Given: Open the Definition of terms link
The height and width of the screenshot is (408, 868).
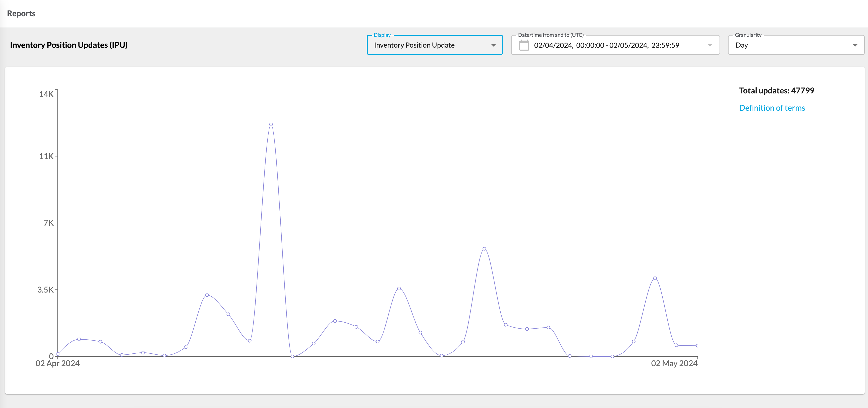Looking at the screenshot, I should click(772, 108).
